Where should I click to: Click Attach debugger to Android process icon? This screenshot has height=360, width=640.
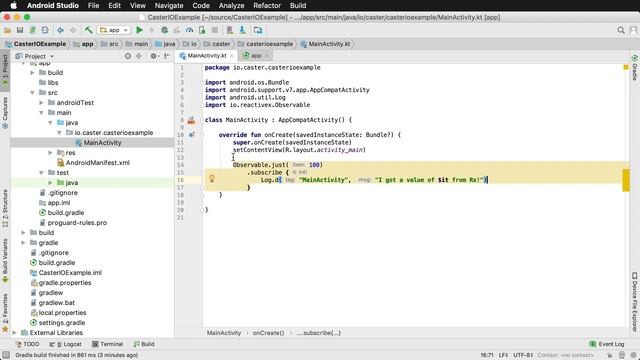click(x=202, y=30)
